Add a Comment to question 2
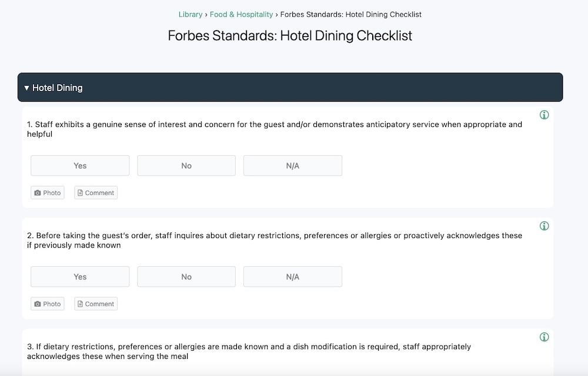Screen dimensions: 588x376 95,304
